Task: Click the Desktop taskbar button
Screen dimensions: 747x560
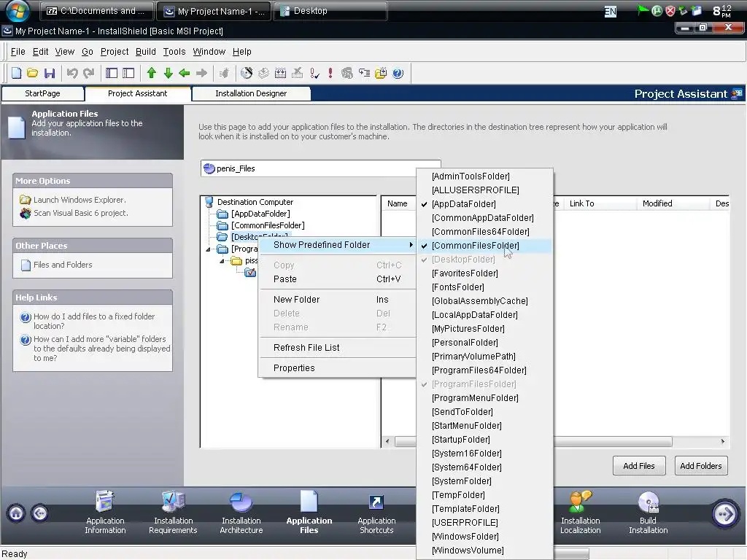Action: coord(330,11)
